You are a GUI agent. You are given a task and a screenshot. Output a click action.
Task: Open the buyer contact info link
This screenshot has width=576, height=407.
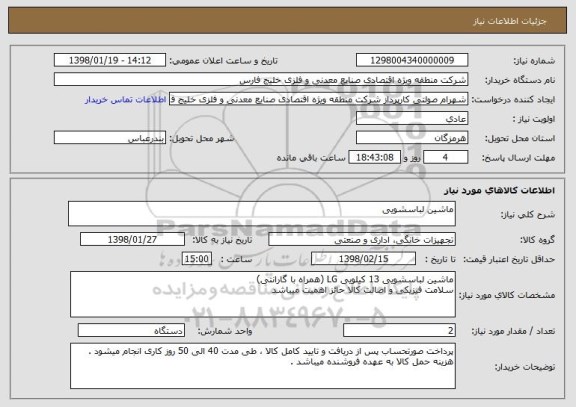coord(125,100)
